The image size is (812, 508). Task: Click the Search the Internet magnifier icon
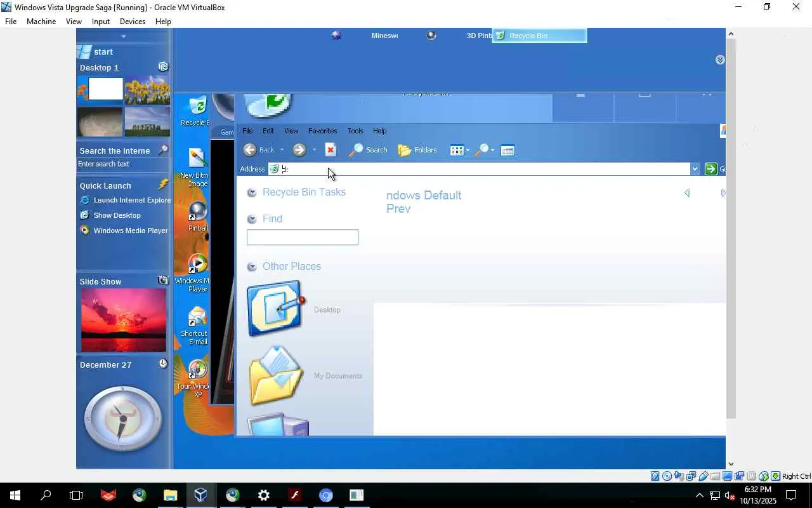(x=163, y=150)
